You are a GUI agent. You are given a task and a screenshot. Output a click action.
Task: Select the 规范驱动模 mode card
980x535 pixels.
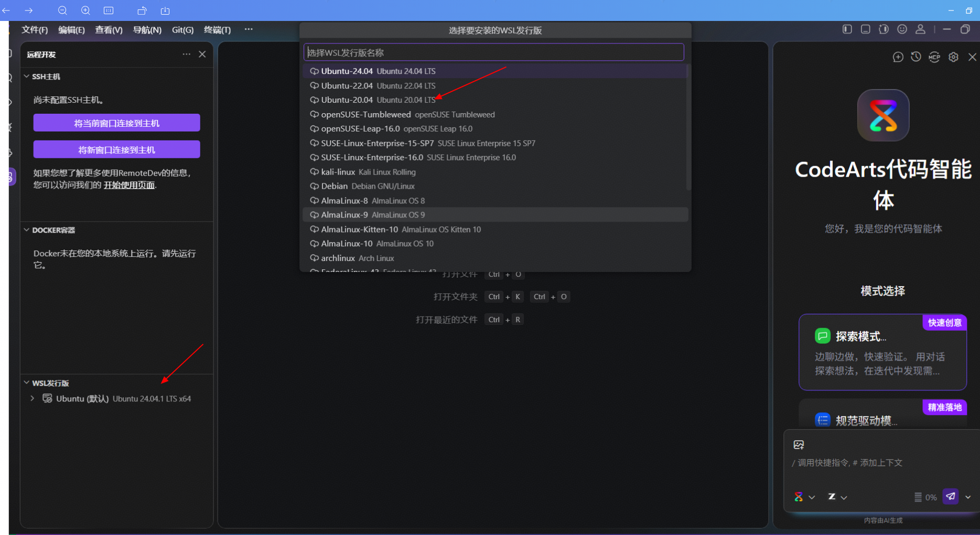coord(882,414)
